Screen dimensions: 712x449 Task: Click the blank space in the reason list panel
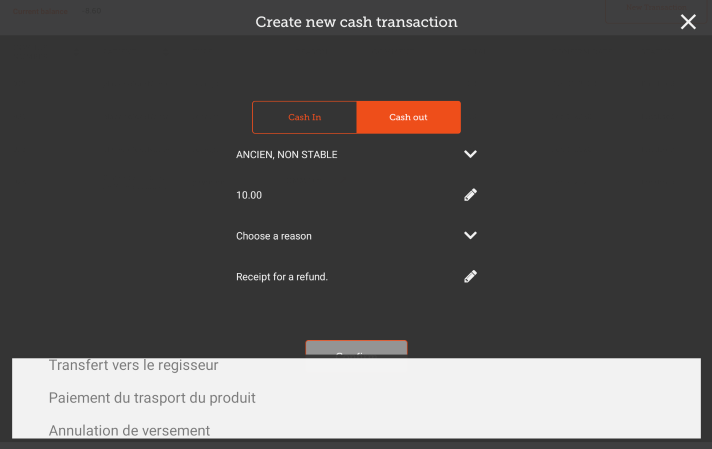(500, 398)
